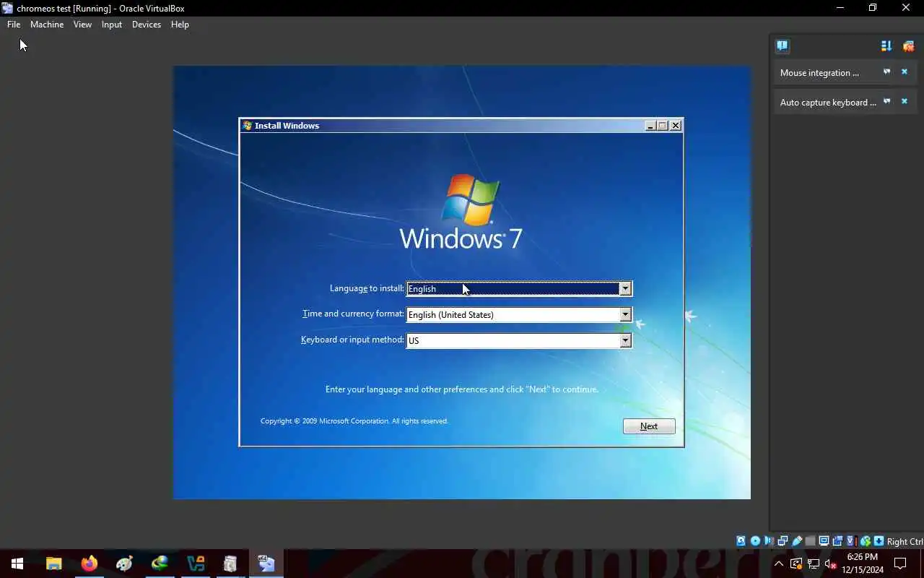The height and width of the screenshot is (578, 924).
Task: Open File Explorer from the taskbar
Action: tap(53, 564)
